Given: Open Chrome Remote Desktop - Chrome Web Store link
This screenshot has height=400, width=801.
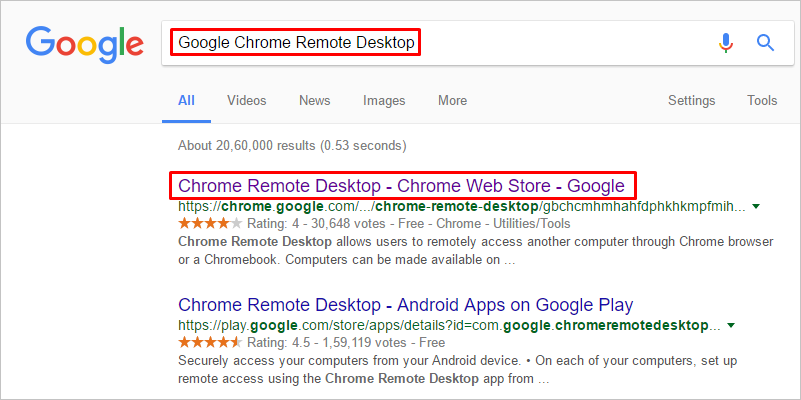Looking at the screenshot, I should tap(402, 186).
